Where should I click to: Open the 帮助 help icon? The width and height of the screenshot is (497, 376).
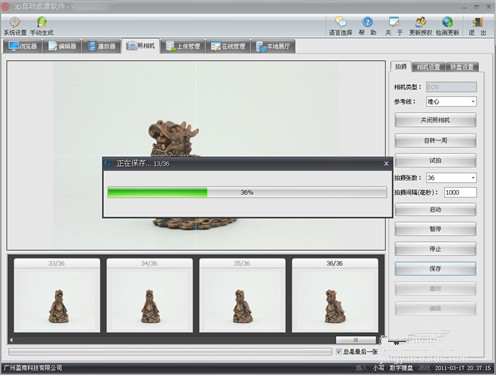coord(367,26)
